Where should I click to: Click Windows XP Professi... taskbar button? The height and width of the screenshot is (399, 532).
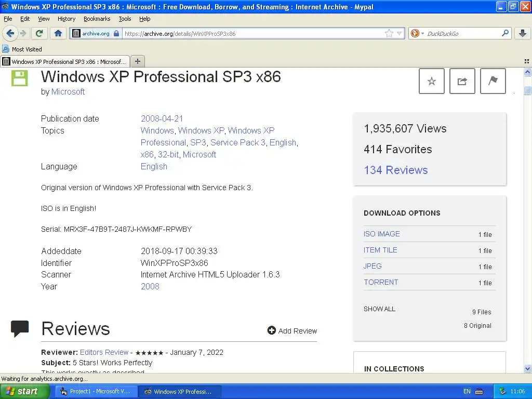pyautogui.click(x=180, y=391)
